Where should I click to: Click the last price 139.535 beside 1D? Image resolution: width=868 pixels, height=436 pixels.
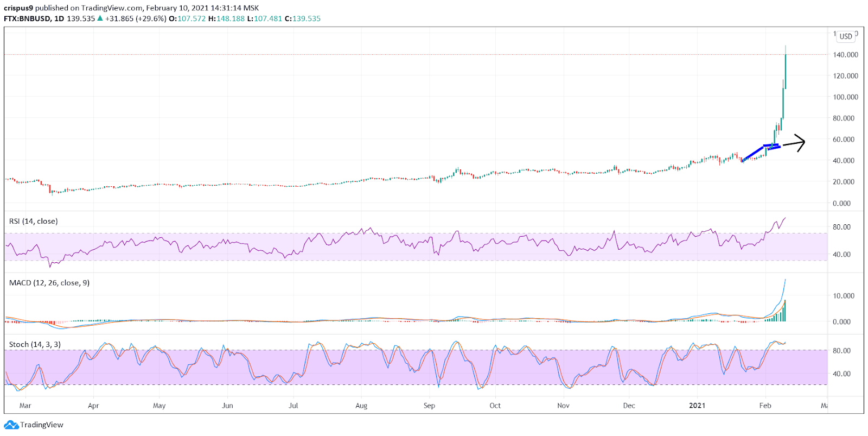pos(81,18)
